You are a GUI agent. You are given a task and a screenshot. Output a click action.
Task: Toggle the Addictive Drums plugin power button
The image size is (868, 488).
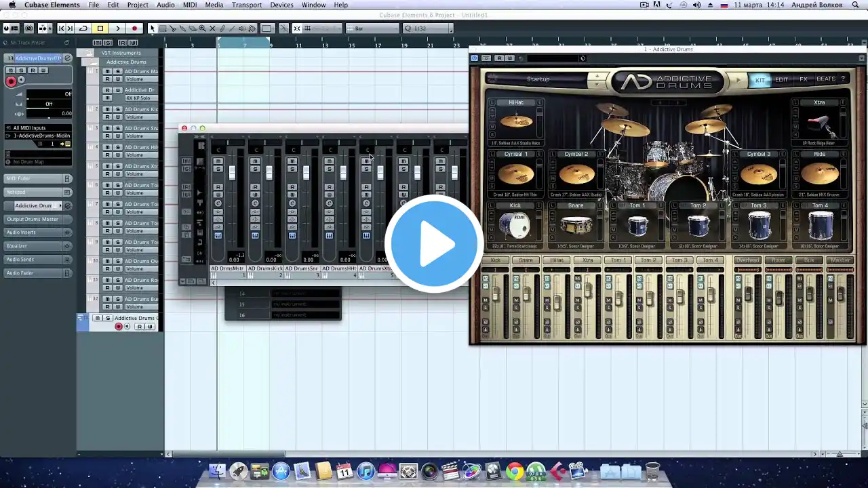475,58
